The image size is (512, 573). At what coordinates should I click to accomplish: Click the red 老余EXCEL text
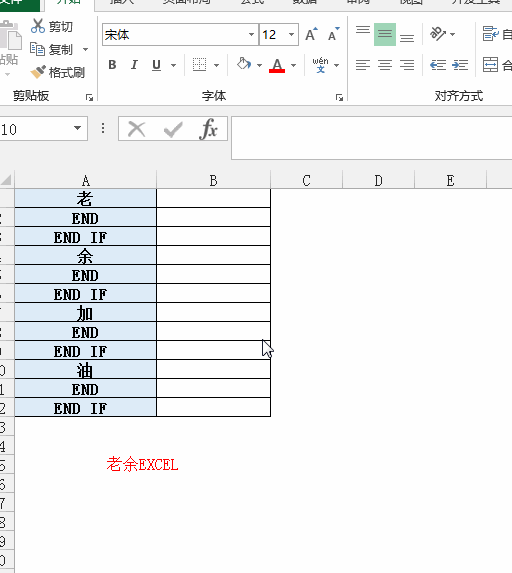click(x=142, y=464)
